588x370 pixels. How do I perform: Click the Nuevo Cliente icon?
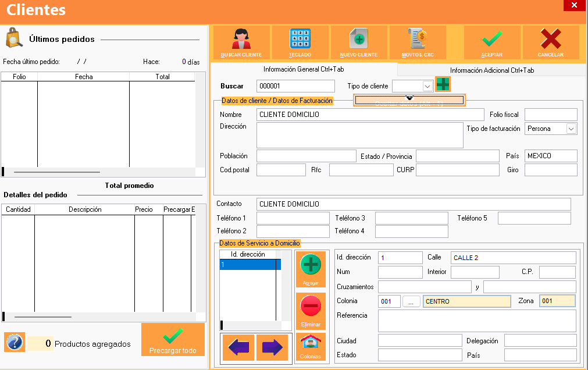click(x=359, y=42)
